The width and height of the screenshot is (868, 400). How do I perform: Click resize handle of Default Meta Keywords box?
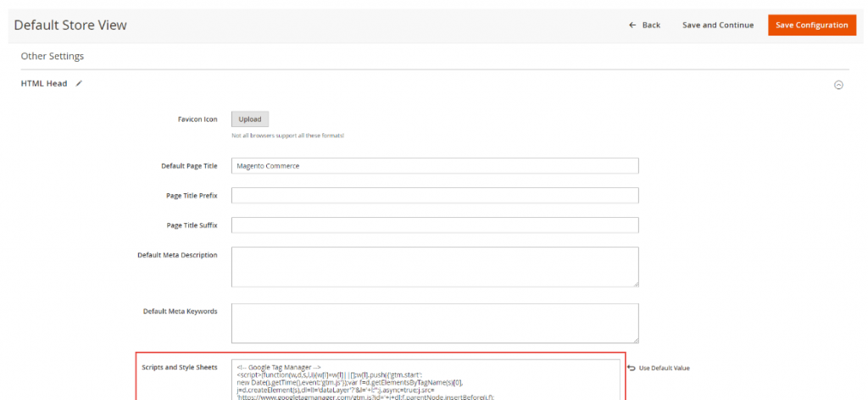pos(635,339)
